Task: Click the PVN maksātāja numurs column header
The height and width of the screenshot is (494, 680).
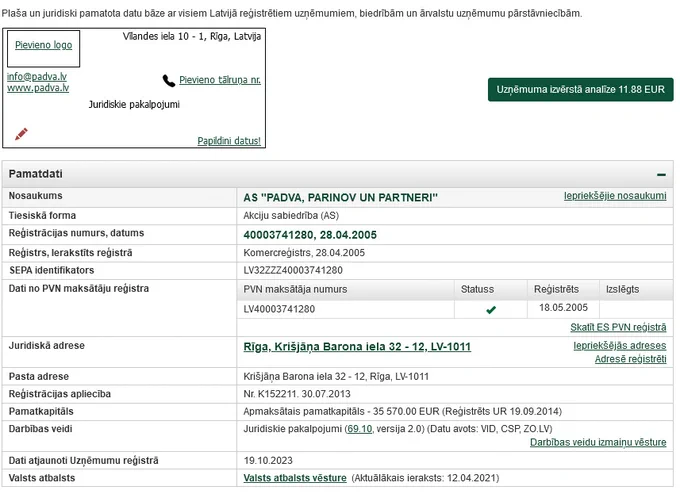Action: (x=295, y=289)
